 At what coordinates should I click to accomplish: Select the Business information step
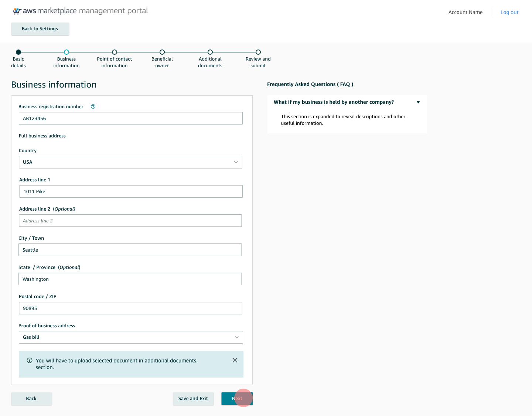tap(66, 59)
